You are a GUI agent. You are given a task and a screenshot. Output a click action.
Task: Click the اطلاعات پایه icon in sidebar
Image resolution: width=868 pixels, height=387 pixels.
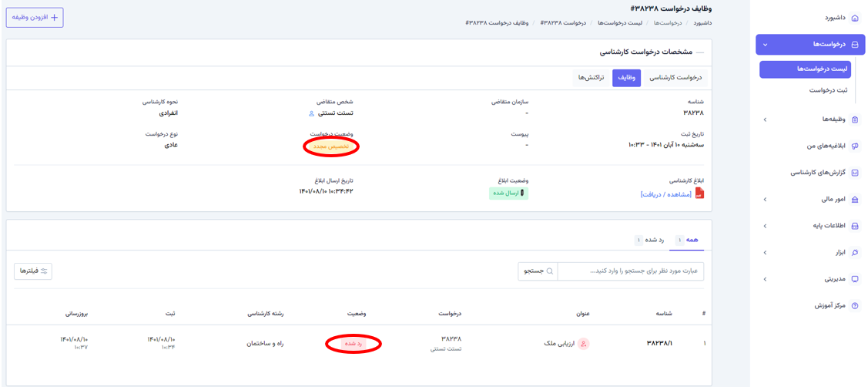(x=855, y=226)
